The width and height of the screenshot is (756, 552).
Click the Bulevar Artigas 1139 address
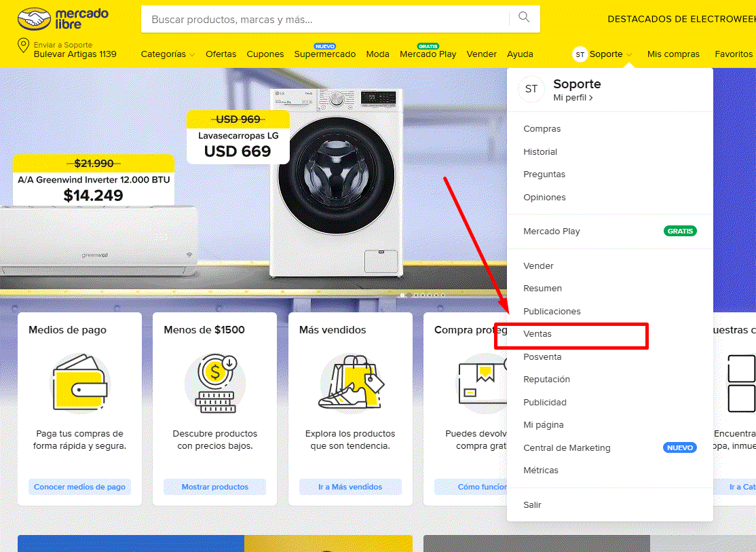pos(75,54)
